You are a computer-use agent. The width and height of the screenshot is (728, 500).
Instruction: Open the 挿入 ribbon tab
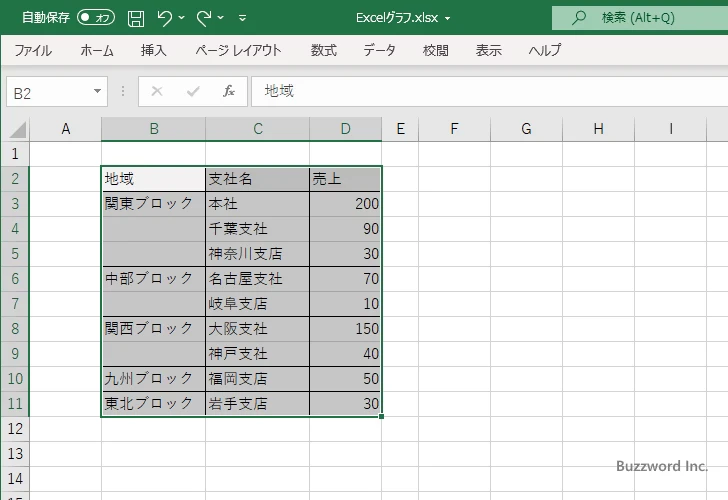click(x=154, y=50)
